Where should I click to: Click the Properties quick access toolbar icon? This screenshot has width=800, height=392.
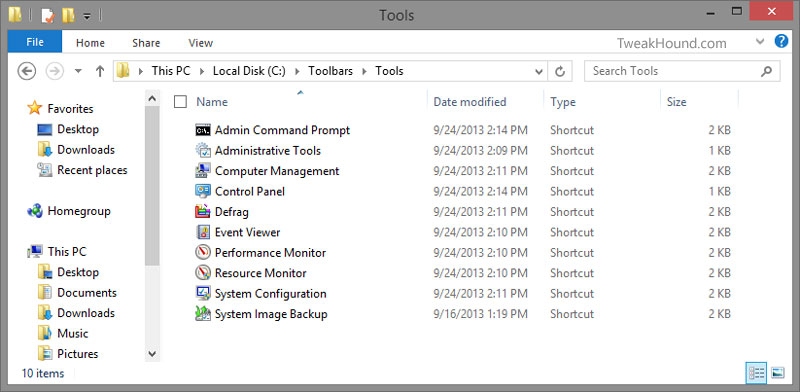point(47,15)
